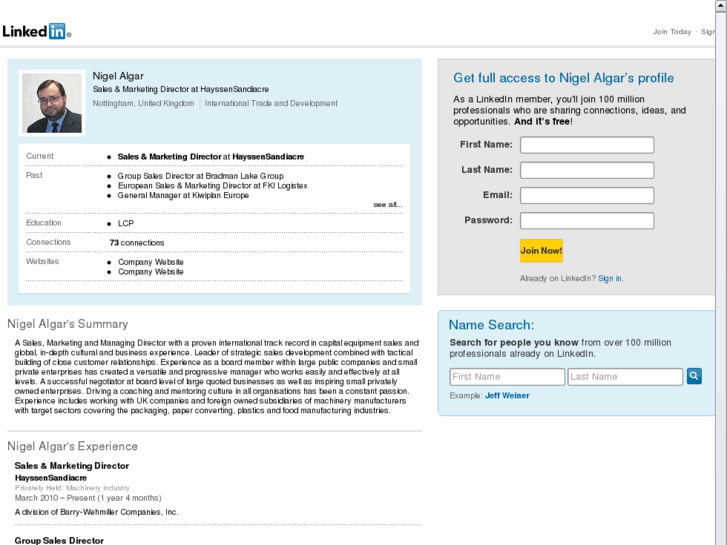Focus the Last Name signup field

587,170
